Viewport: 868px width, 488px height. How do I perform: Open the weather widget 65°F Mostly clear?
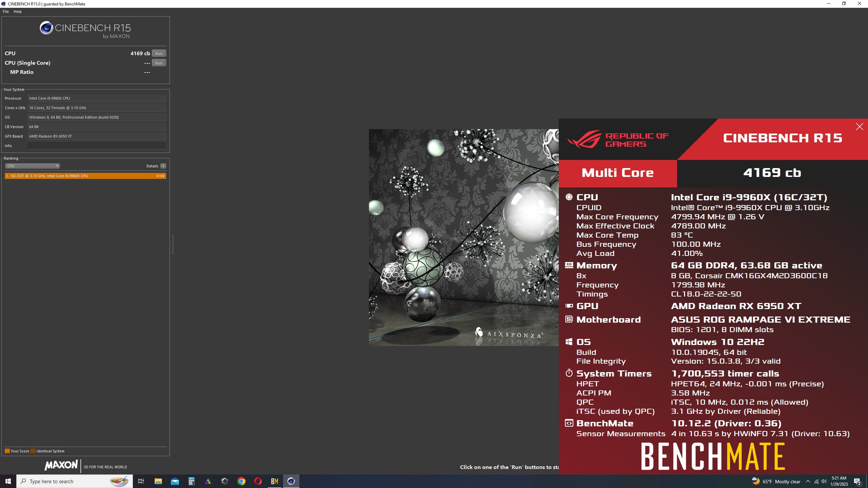pyautogui.click(x=776, y=481)
